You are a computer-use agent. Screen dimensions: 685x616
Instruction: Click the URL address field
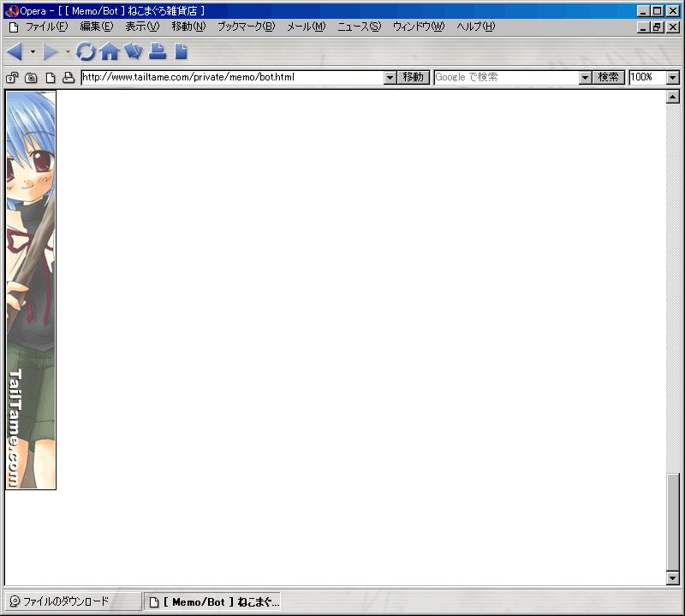coord(233,77)
